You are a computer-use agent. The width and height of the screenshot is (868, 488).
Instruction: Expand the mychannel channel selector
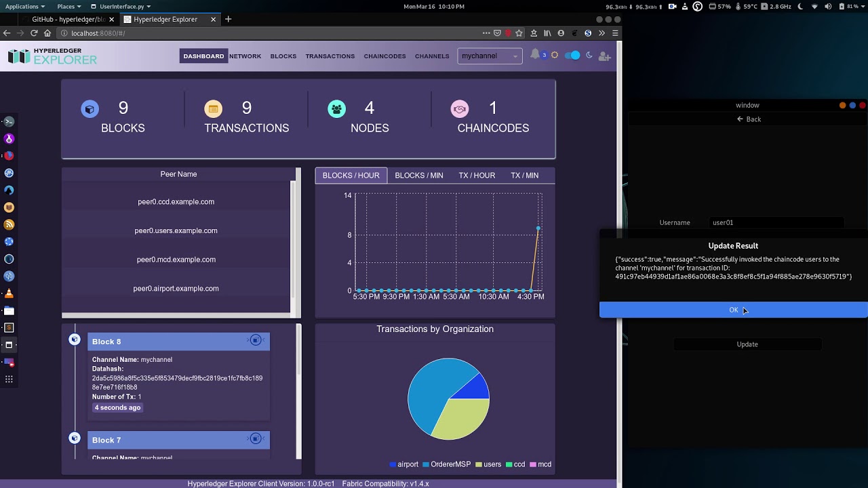pyautogui.click(x=490, y=56)
